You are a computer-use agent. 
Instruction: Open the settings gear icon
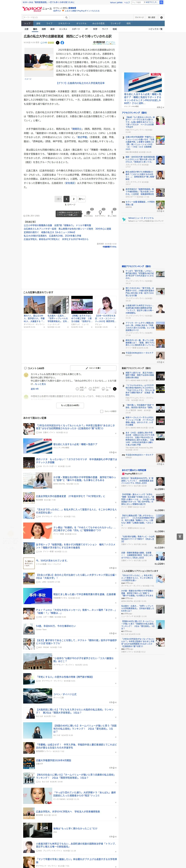click(x=161, y=17)
